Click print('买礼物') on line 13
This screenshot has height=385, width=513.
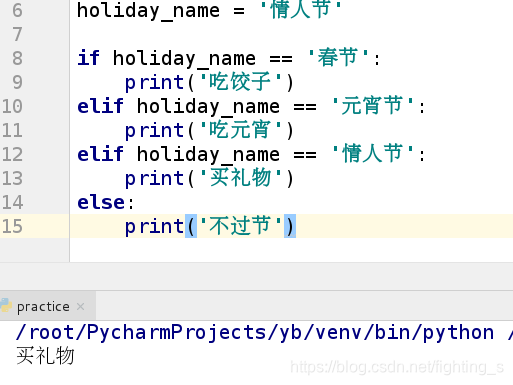coord(209,178)
